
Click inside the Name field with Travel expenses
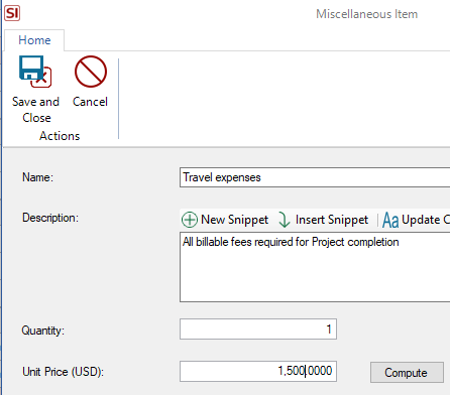click(x=315, y=177)
